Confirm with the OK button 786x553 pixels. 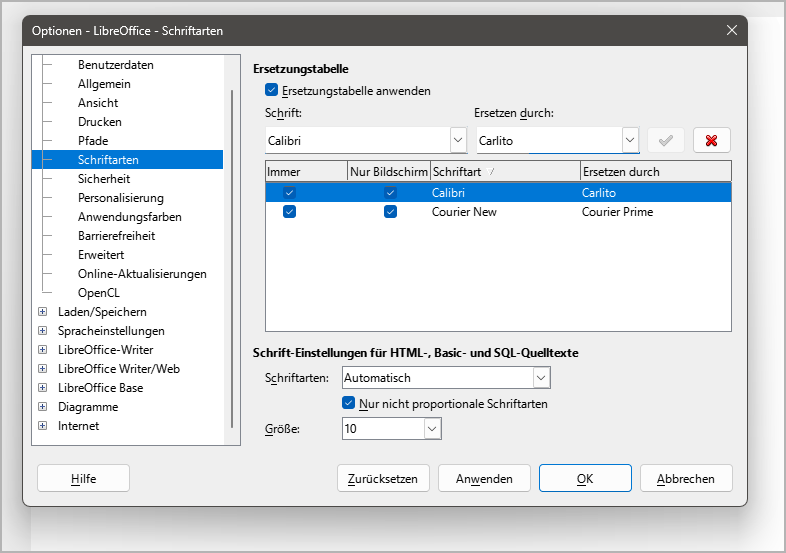(x=585, y=478)
